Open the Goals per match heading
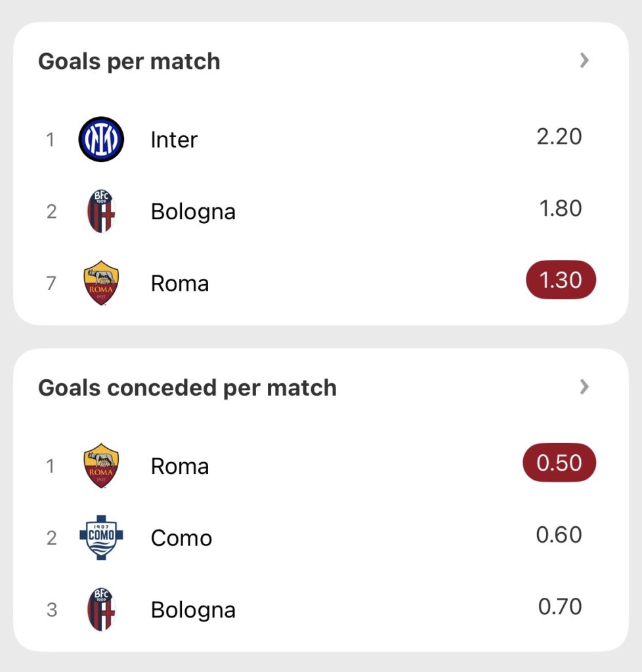 [129, 62]
